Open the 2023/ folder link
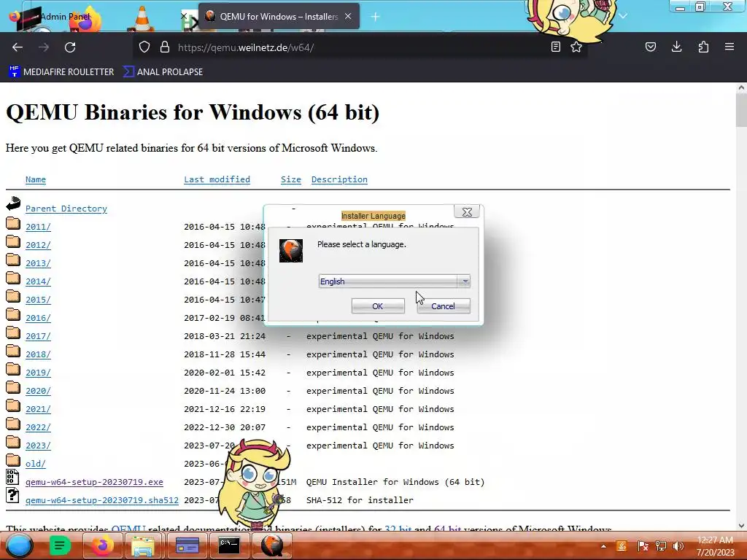The height and width of the screenshot is (560, 747). [38, 446]
